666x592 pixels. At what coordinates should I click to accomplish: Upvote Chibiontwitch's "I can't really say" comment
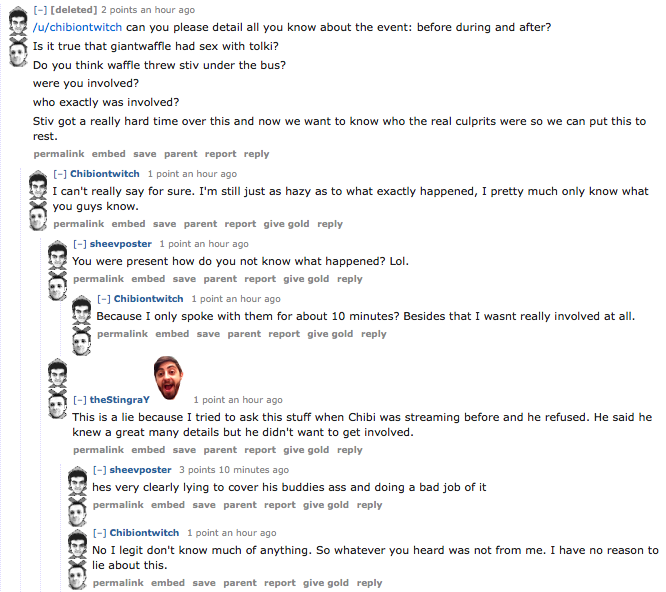[x=37, y=186]
